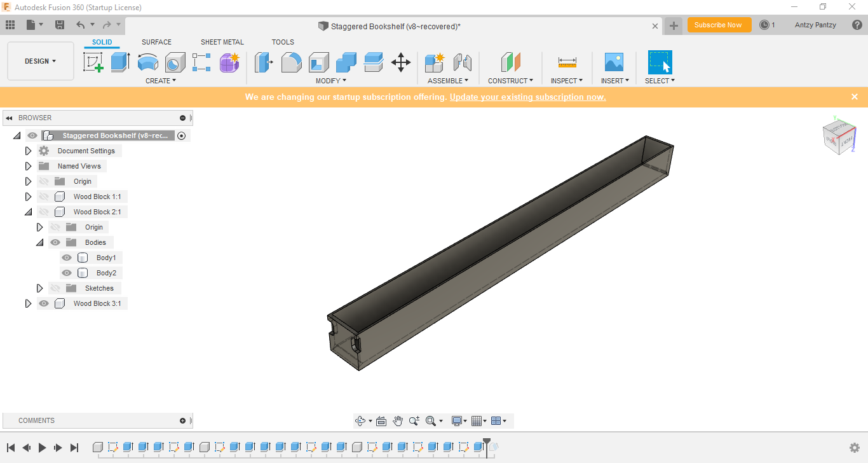The height and width of the screenshot is (463, 868).
Task: Choose the Revolve tool
Action: coord(147,62)
